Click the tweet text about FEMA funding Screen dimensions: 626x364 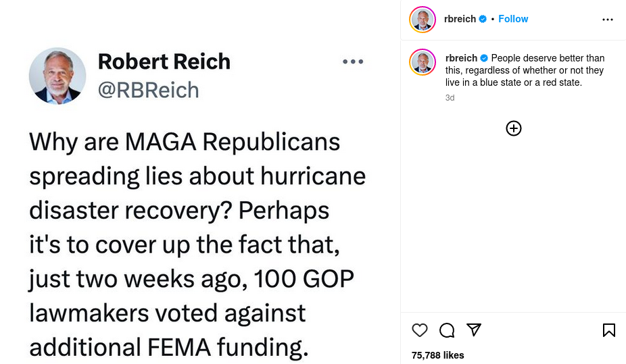196,244
